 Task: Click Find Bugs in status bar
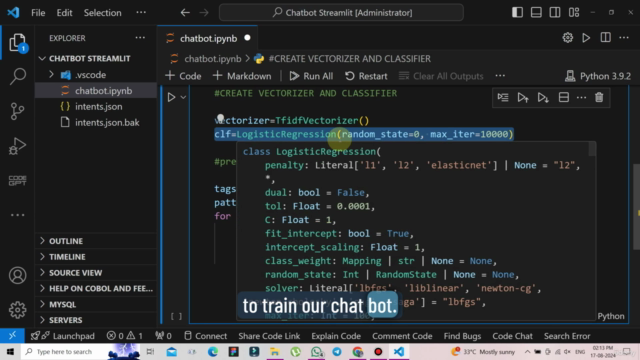pyautogui.click(x=462, y=336)
